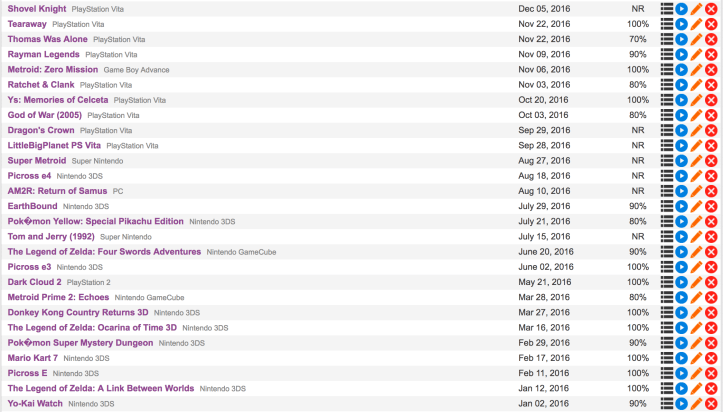Open list icon for Dark Cloud 2

[x=667, y=282]
